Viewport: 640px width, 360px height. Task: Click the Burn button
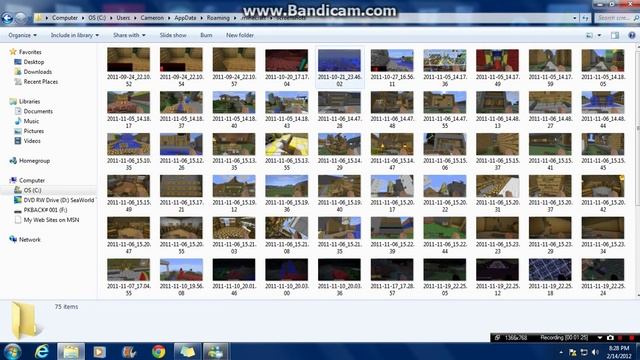point(206,36)
